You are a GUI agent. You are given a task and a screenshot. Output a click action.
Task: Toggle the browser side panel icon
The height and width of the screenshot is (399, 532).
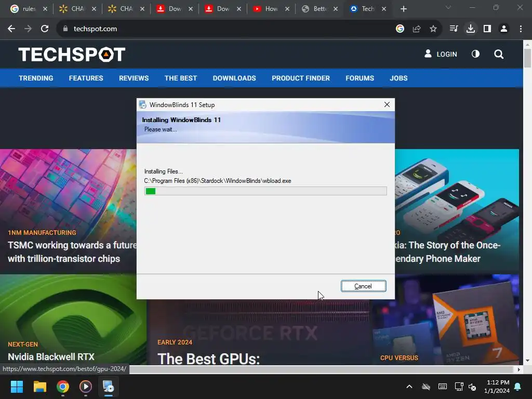[487, 29]
